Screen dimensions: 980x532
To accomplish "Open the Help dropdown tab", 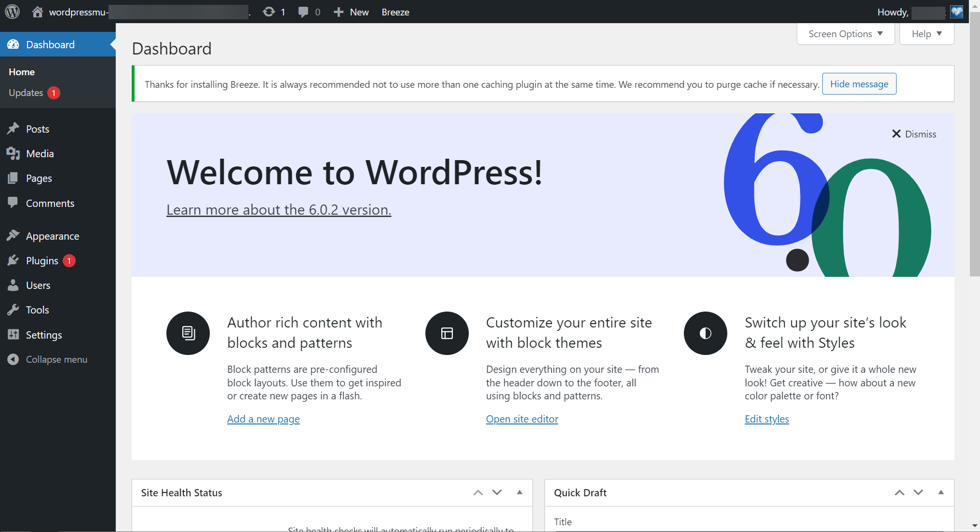I will [926, 34].
